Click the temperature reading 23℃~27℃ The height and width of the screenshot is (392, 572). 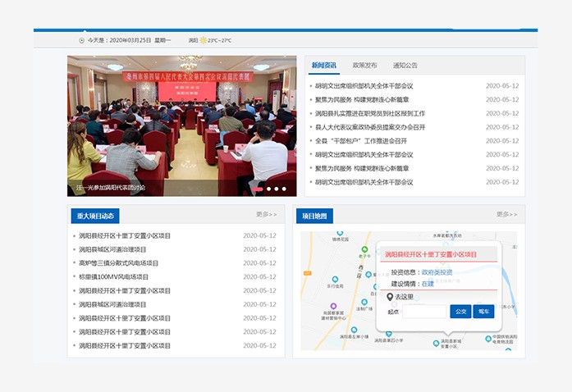220,40
